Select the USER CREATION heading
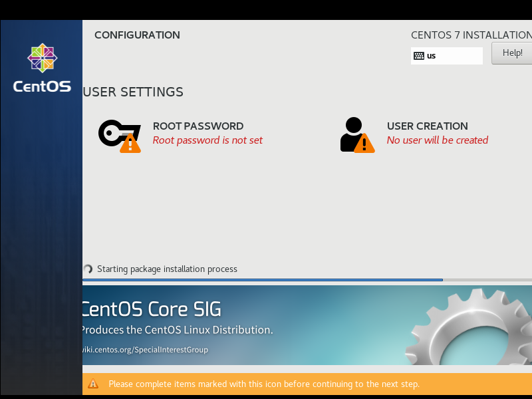 coord(428,126)
